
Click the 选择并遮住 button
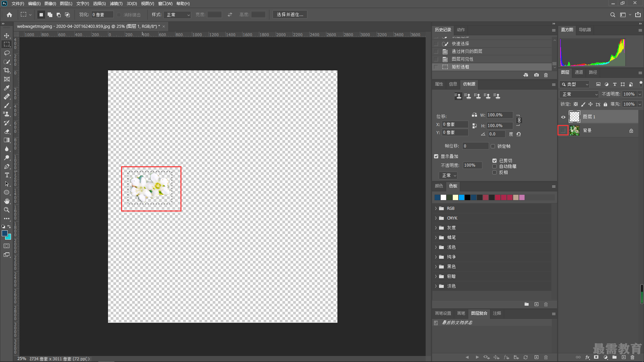tap(290, 15)
